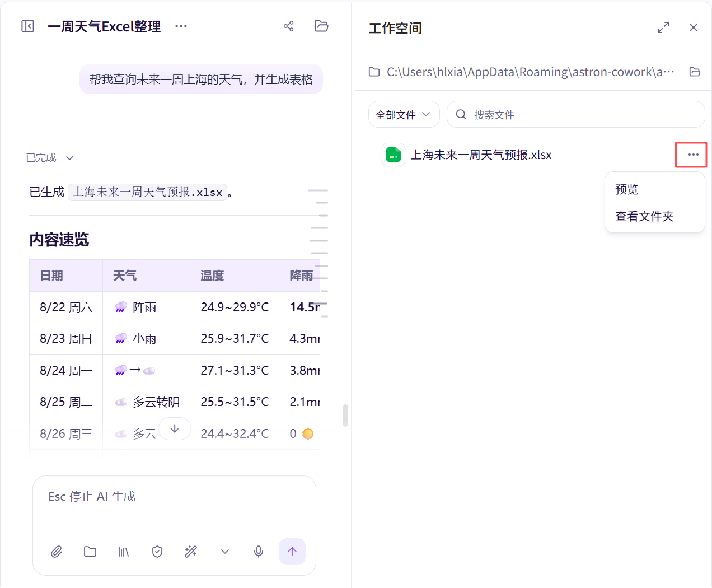Screen dimensions: 712x588
Task: Send message with the up arrow button
Action: [292, 552]
